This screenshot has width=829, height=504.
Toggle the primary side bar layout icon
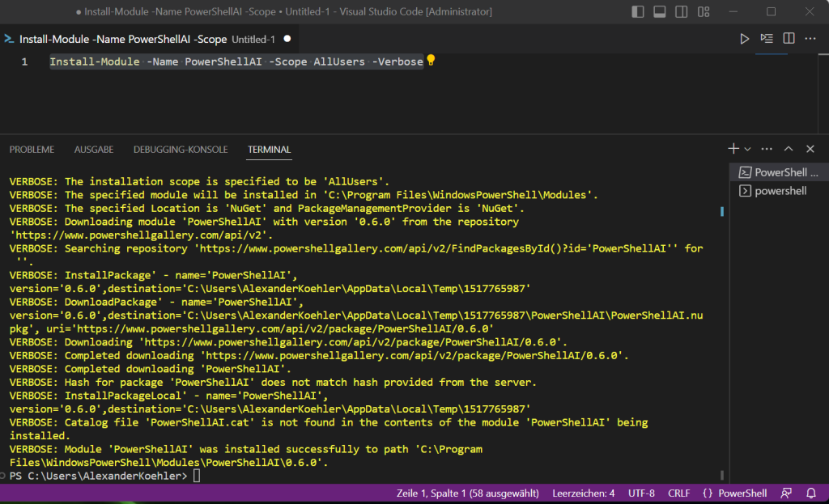point(638,11)
